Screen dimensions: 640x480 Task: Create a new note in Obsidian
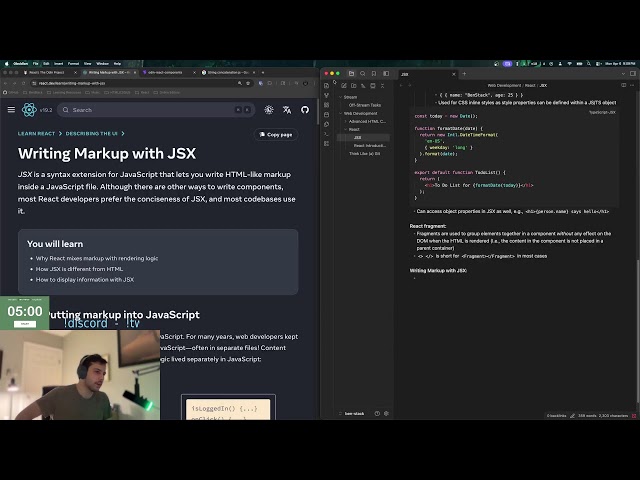pyautogui.click(x=344, y=86)
